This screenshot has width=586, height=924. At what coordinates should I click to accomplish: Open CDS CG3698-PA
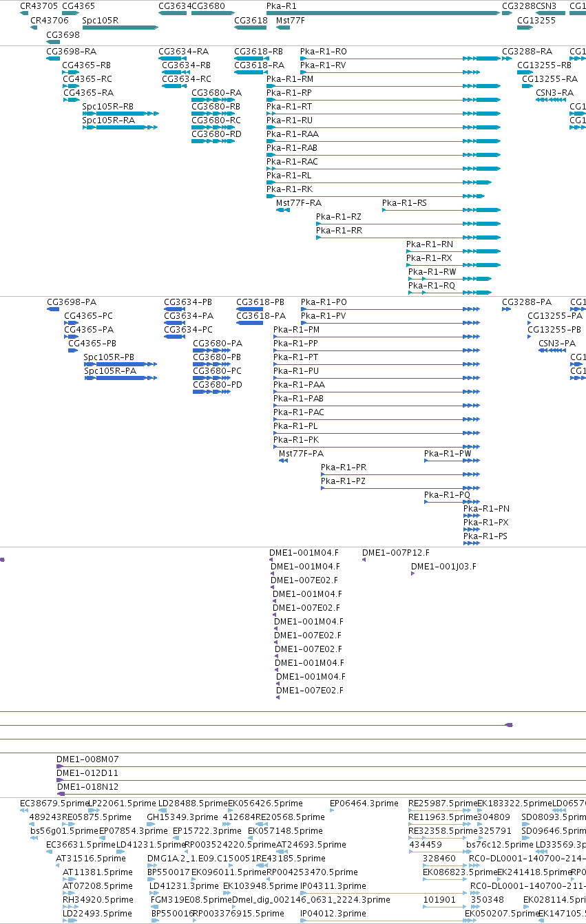tap(72, 302)
